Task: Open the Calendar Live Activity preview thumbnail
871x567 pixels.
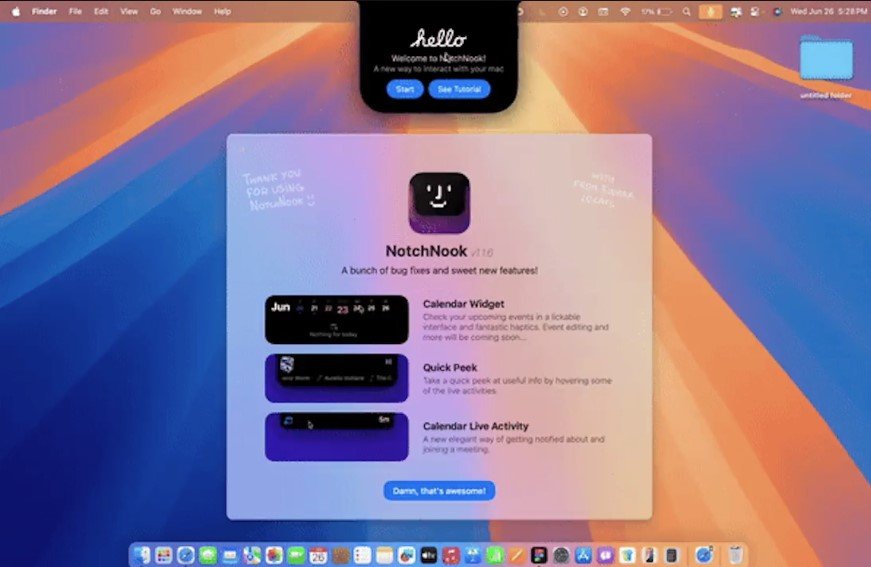Action: [x=337, y=436]
